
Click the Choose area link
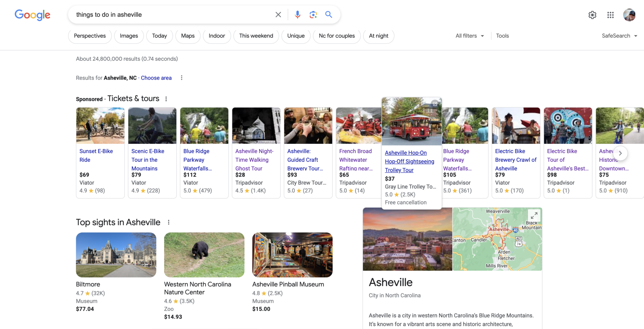coord(156,78)
